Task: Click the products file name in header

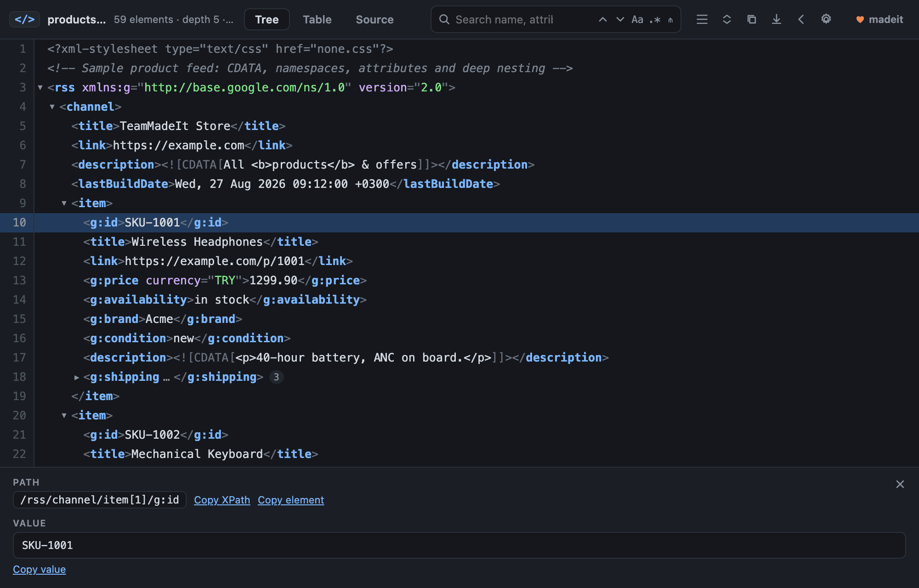Action: click(x=77, y=19)
